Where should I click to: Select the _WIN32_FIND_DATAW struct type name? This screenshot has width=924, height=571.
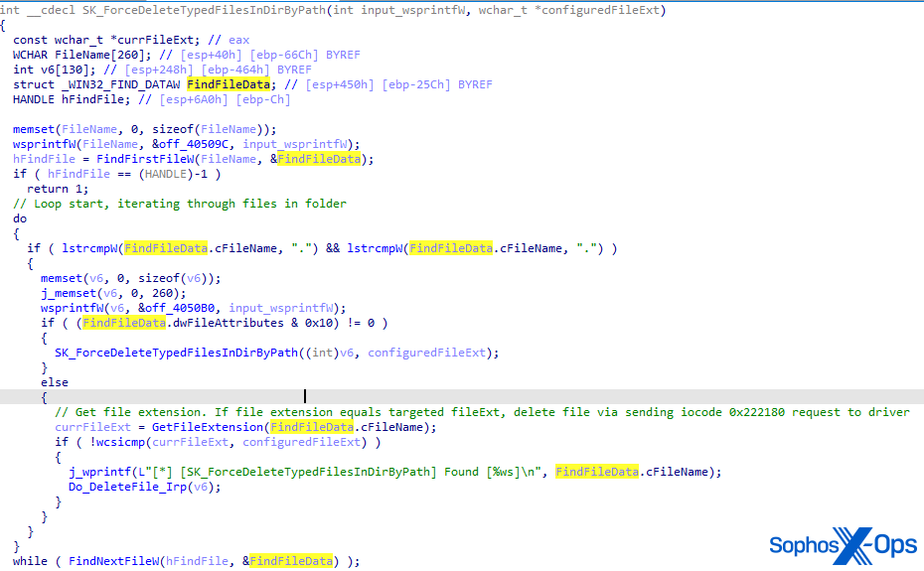coord(121,84)
